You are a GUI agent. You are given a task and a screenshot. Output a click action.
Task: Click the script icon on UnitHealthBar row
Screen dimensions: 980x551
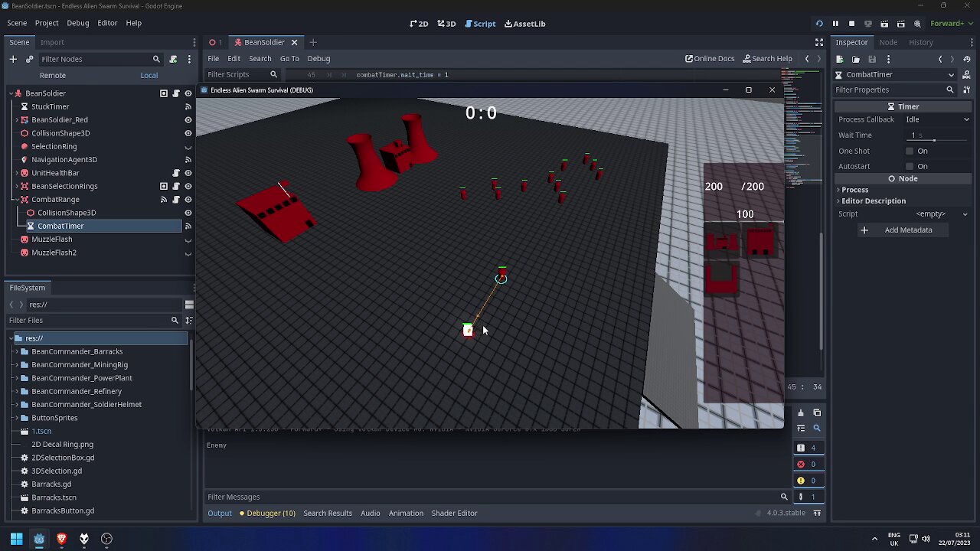(x=176, y=173)
